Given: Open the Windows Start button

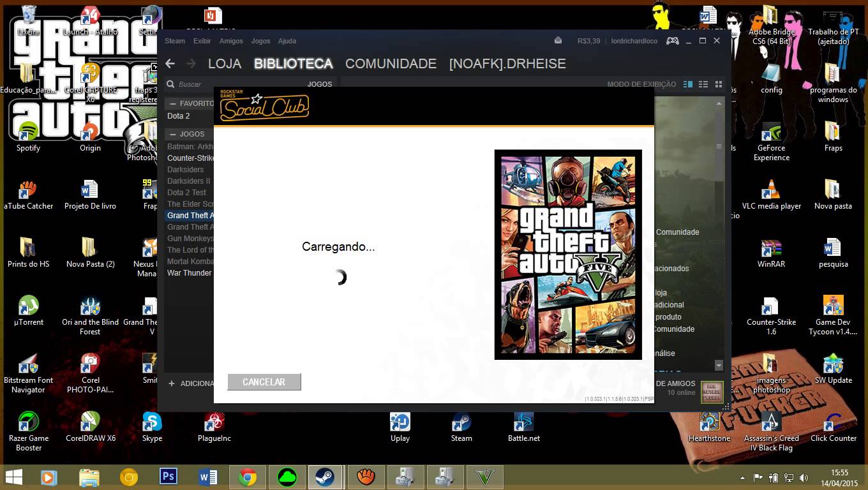Looking at the screenshot, I should pos(14,477).
